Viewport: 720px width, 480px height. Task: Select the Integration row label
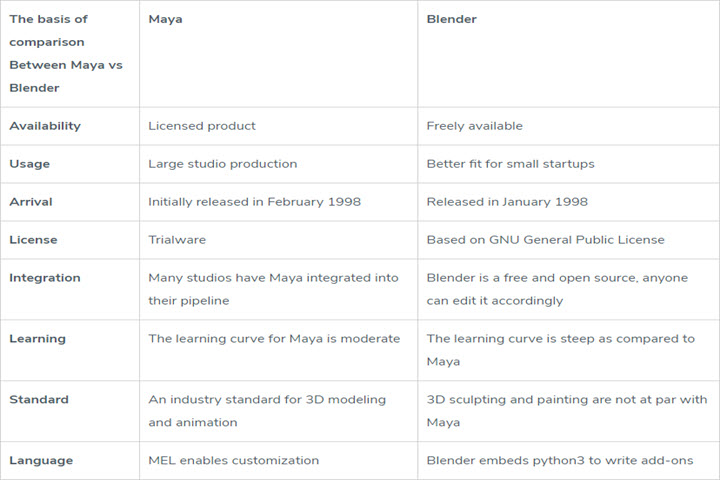click(45, 278)
